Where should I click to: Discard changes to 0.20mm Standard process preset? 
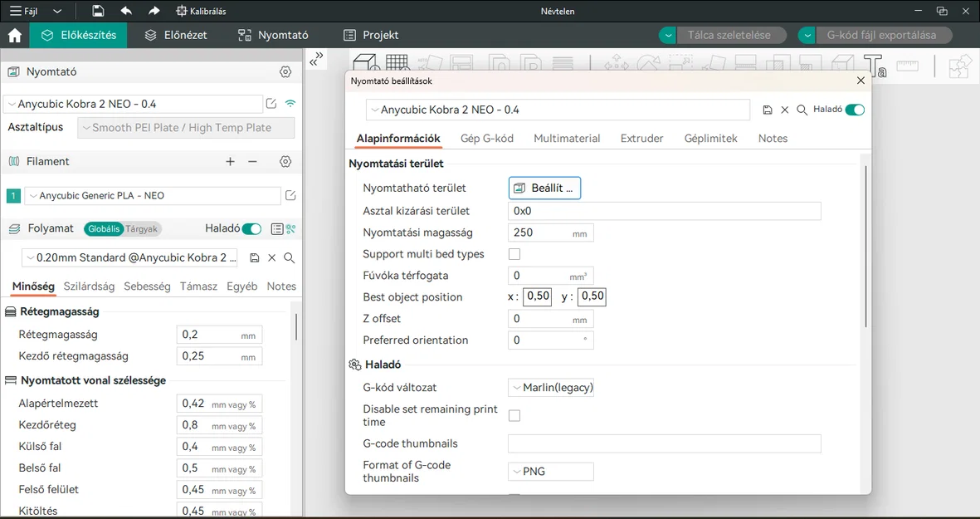click(272, 257)
